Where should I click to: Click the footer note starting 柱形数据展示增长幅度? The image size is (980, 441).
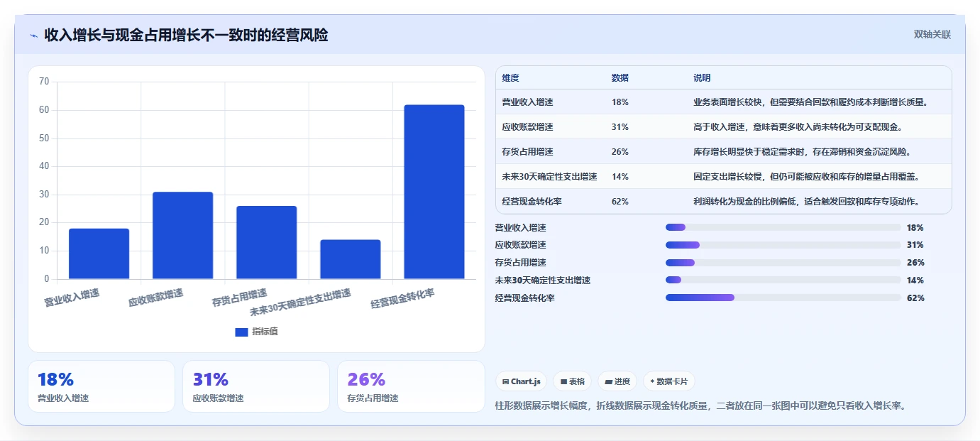700,405
